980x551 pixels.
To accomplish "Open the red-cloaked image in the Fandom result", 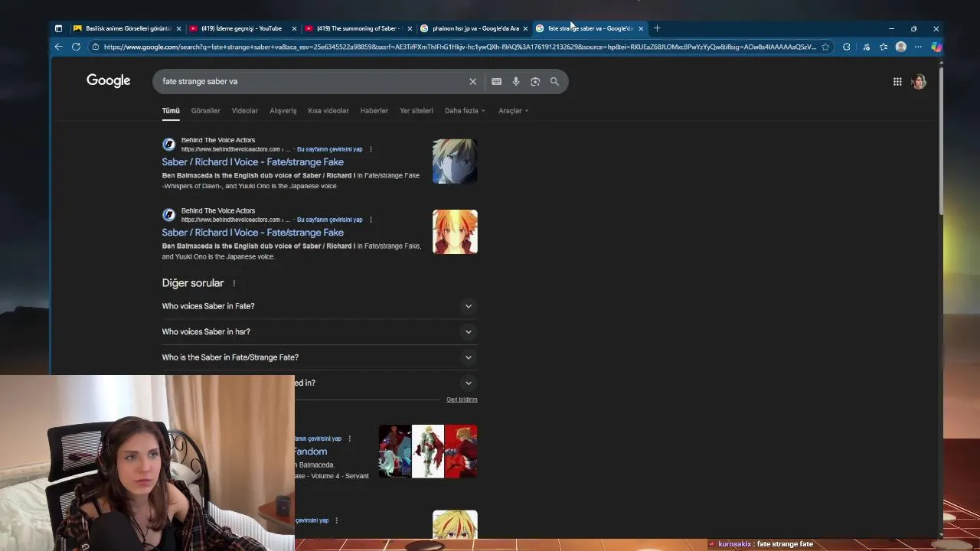I will click(461, 452).
